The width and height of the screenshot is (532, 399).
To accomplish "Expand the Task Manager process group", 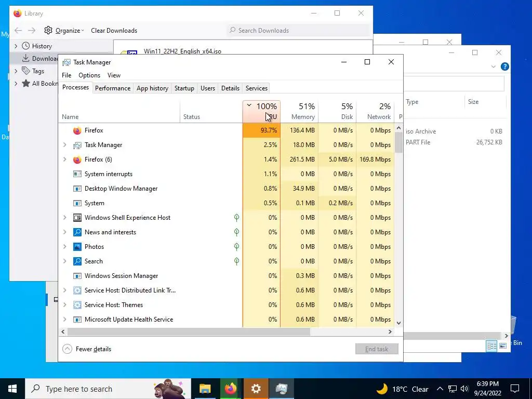I will tap(65, 145).
